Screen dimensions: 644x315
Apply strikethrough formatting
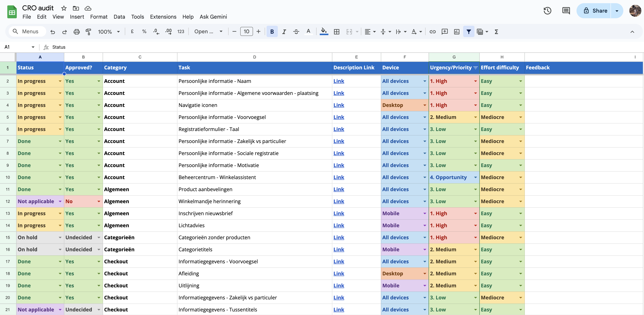(296, 32)
